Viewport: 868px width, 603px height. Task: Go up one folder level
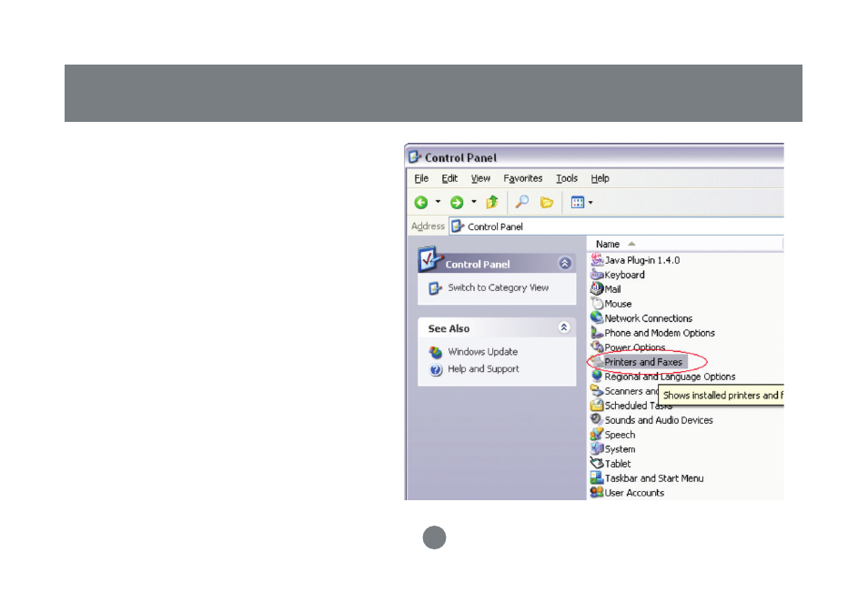(x=492, y=202)
